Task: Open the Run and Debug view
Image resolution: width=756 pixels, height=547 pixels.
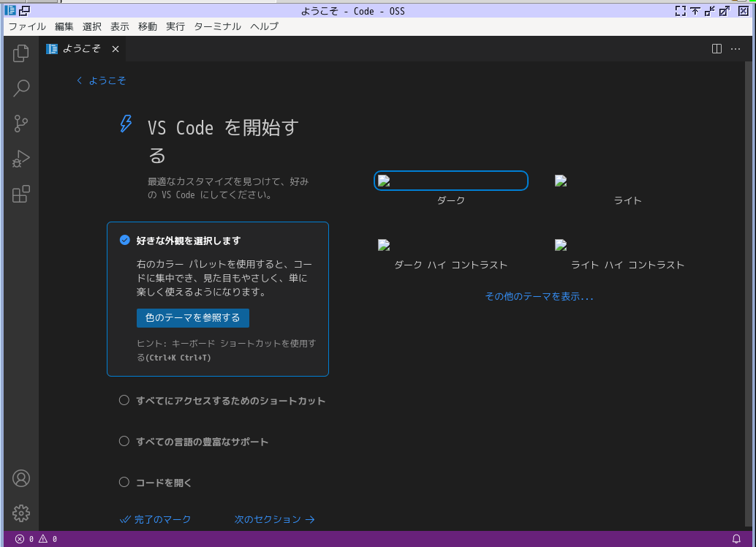Action: pos(20,159)
